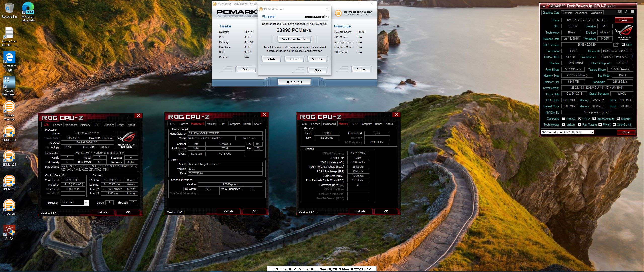Launch 3DMark05 desktop shortcut
Image resolution: width=644 pixels, height=272 pixels.
pos(9,158)
